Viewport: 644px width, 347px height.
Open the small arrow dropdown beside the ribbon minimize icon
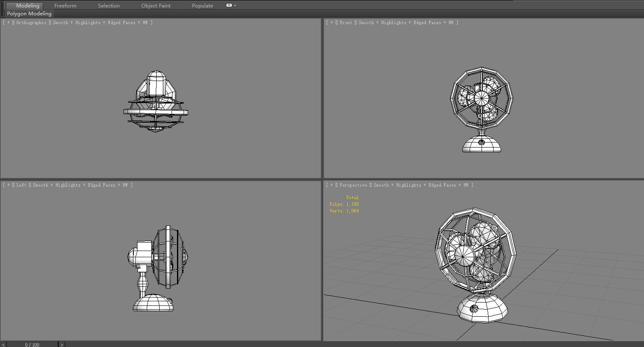pyautogui.click(x=235, y=5)
